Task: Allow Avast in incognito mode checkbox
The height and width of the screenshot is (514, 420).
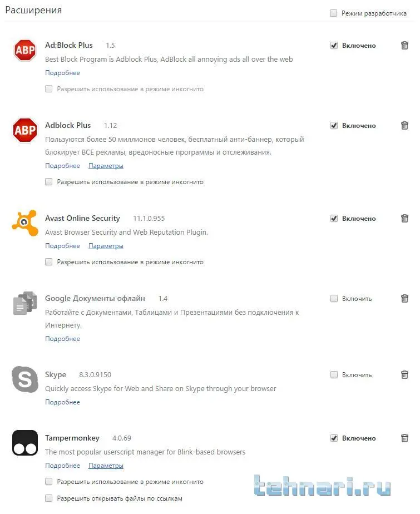Action: tap(49, 262)
